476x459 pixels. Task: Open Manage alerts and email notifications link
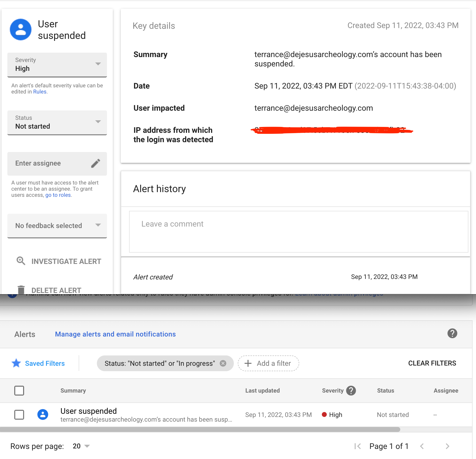pyautogui.click(x=115, y=334)
